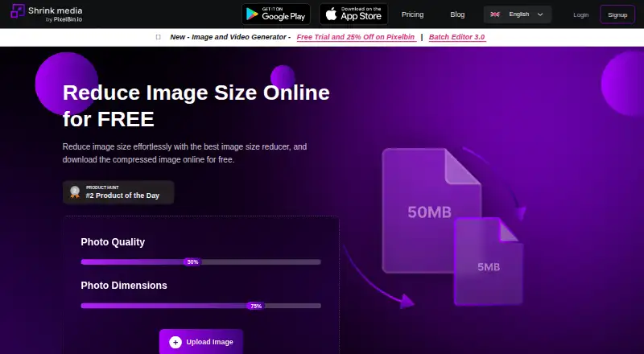Open Free Trial and 25% Off link
This screenshot has height=354, width=644.
(x=356, y=37)
